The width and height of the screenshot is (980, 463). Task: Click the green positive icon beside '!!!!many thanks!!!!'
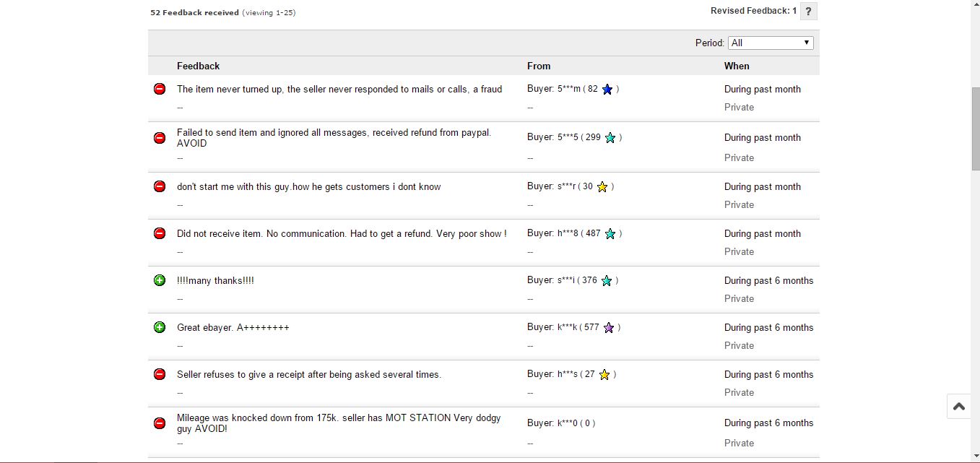pos(160,280)
